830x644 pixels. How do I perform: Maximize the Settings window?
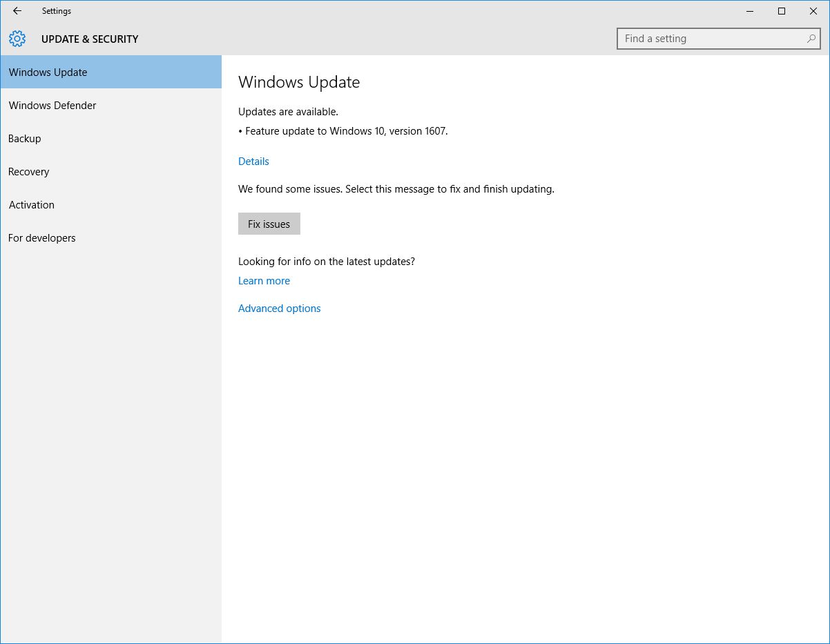(782, 11)
